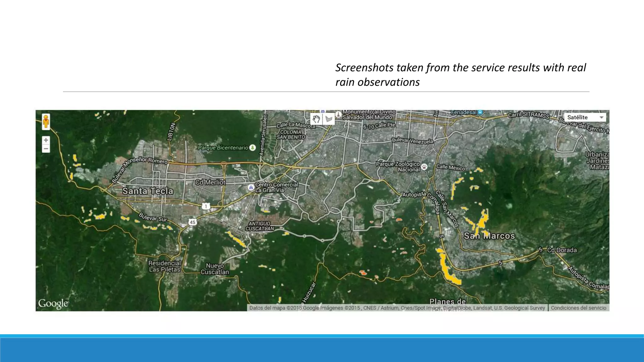Click the Street View pegman icon
The width and height of the screenshot is (644, 362).
point(46,122)
